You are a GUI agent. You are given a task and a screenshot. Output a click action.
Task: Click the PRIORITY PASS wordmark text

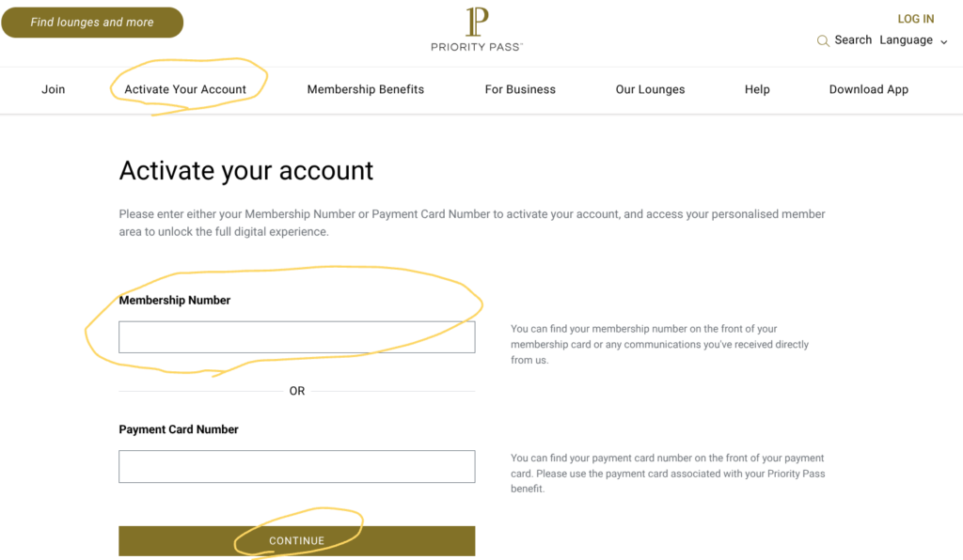coord(477,47)
